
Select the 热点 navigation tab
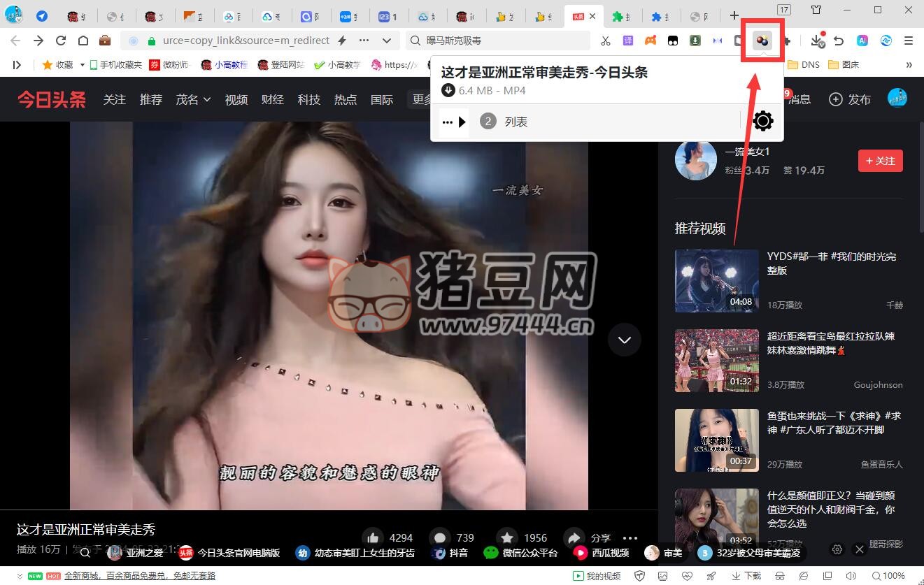point(346,99)
